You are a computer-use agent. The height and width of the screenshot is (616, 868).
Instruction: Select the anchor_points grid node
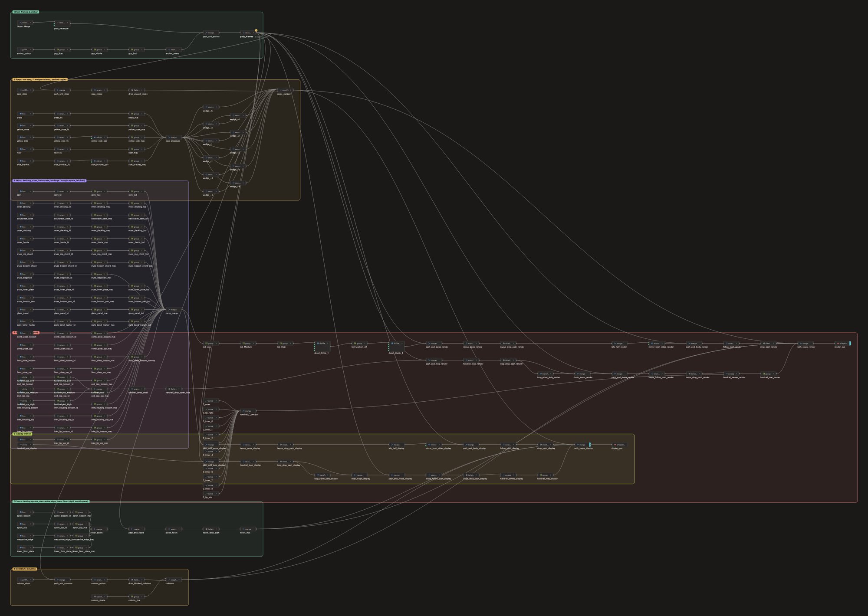coord(25,49)
